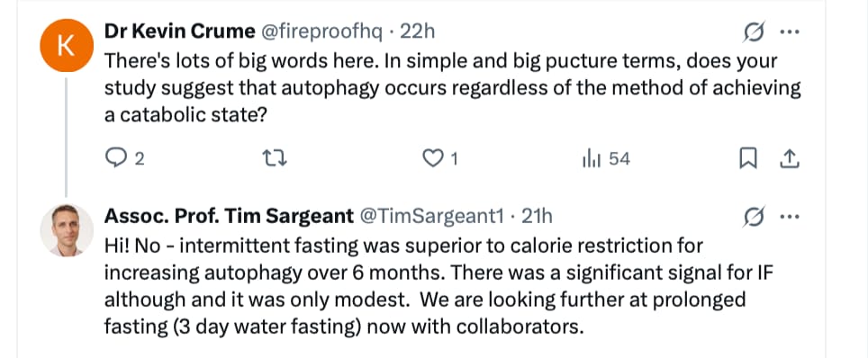This screenshot has height=358, width=868.
Task: Open Kevin Crume's tweet about autophagy
Action: tap(452, 88)
